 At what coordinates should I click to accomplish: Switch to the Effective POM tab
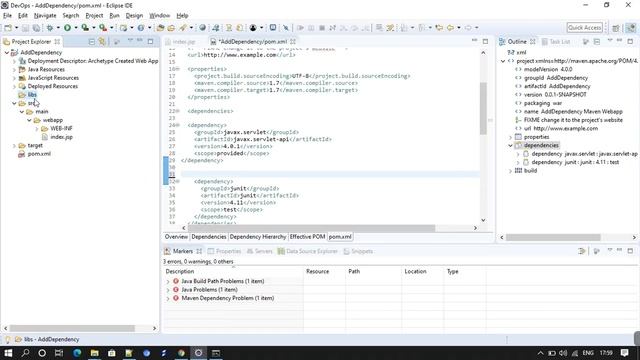(307, 237)
